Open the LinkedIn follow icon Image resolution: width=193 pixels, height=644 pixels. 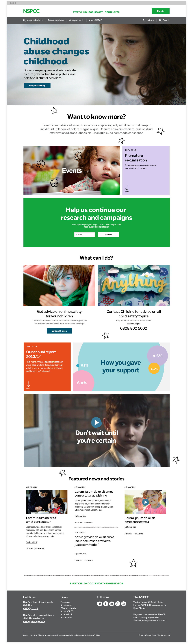tap(112, 604)
